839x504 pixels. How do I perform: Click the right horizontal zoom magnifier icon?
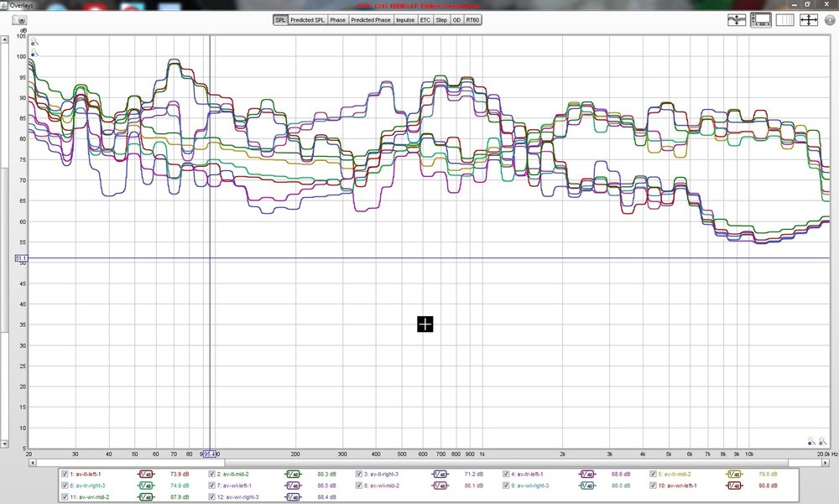point(822,441)
